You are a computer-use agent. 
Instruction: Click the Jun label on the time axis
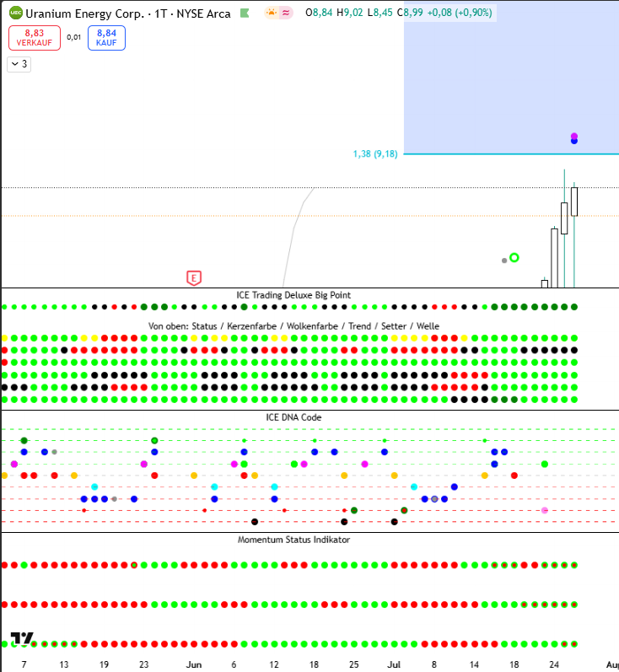(x=194, y=664)
